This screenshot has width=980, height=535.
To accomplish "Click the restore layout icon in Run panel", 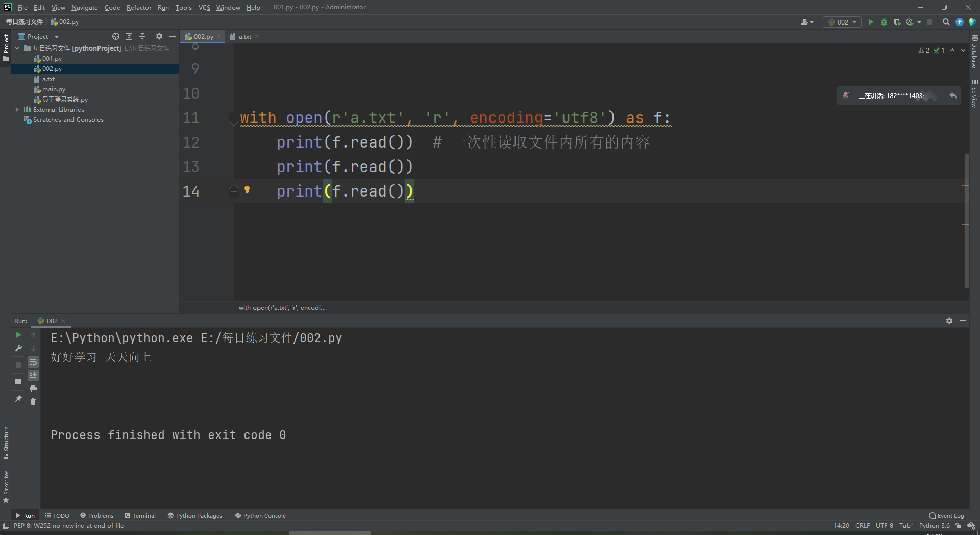I will pos(18,382).
